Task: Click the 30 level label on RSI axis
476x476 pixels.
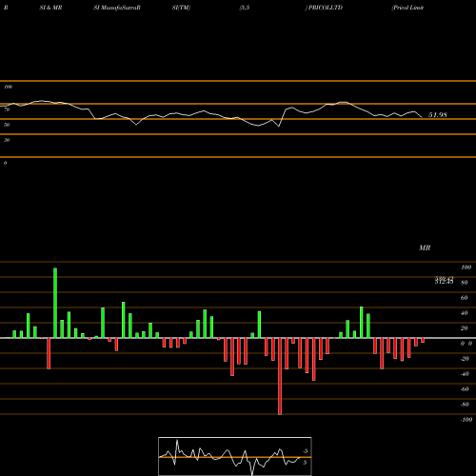Action: point(7,140)
